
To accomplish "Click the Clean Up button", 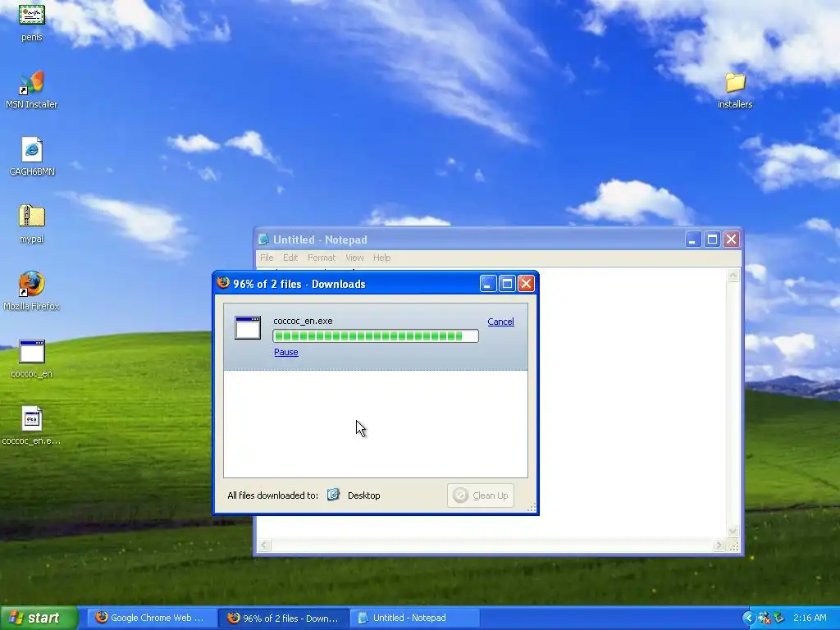I will (481, 495).
